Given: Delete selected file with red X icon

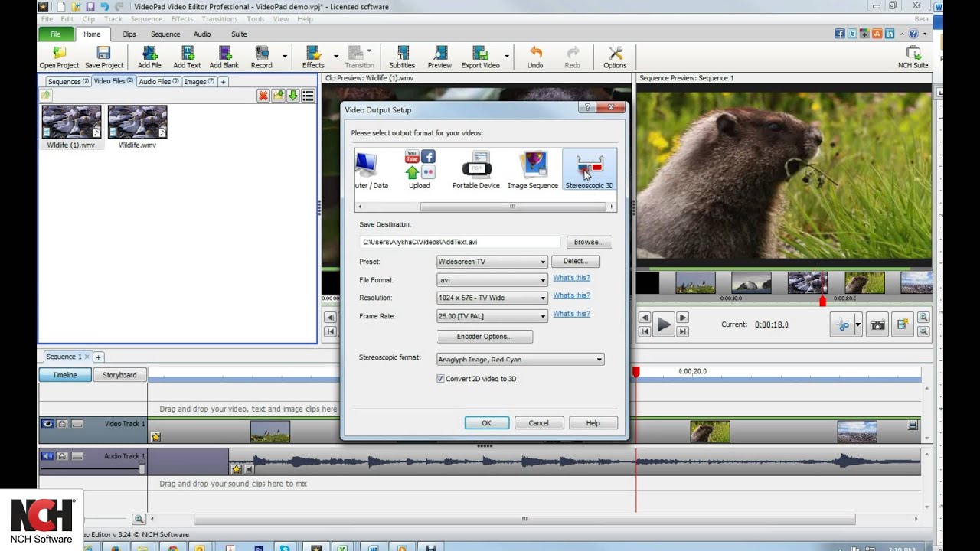Looking at the screenshot, I should (x=263, y=96).
